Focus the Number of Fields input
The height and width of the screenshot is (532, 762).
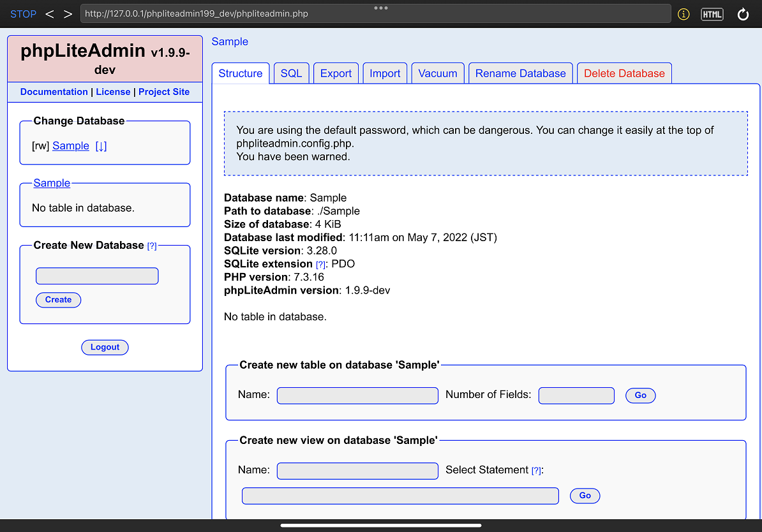point(576,395)
